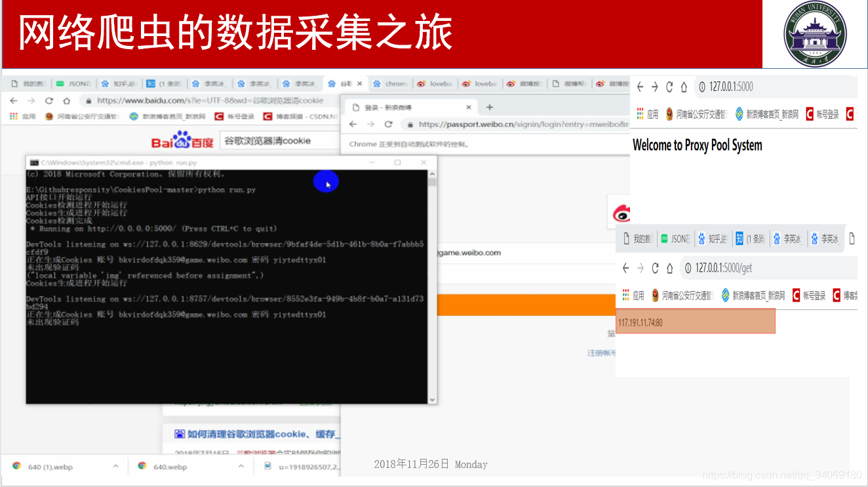Click home icon in 127.0.0.1:5000 window
868x487 pixels.
684,87
